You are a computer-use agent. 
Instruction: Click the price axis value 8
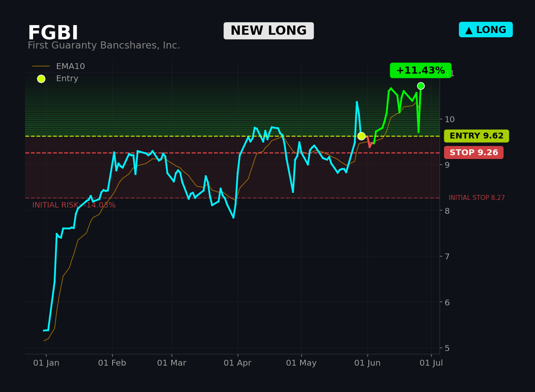(x=447, y=211)
